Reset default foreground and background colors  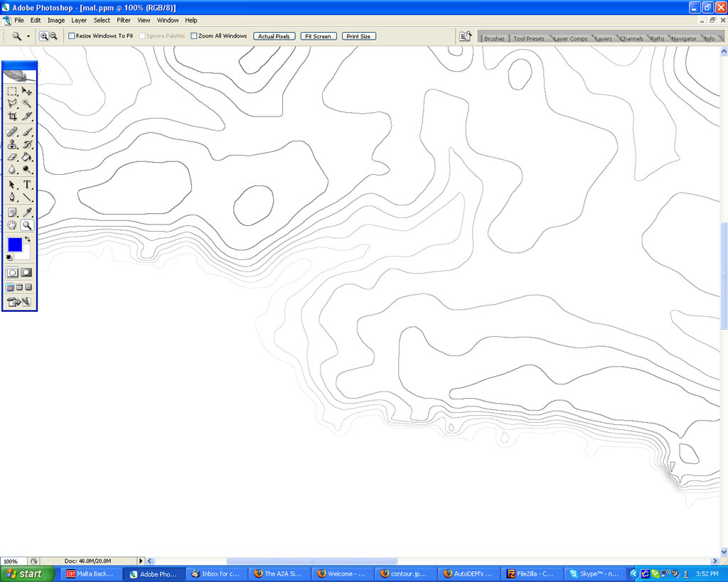pyautogui.click(x=9, y=257)
